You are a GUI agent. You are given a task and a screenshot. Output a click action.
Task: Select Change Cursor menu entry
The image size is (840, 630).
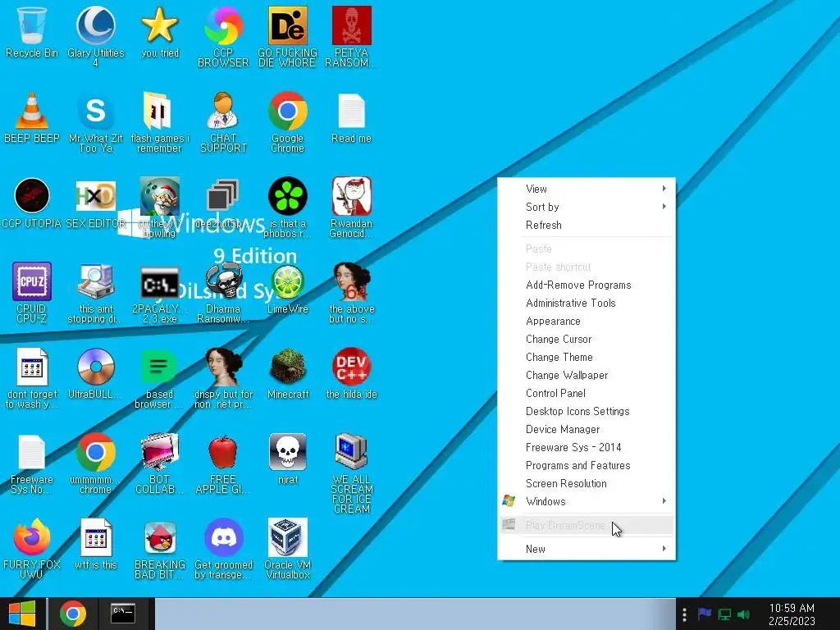point(586,339)
